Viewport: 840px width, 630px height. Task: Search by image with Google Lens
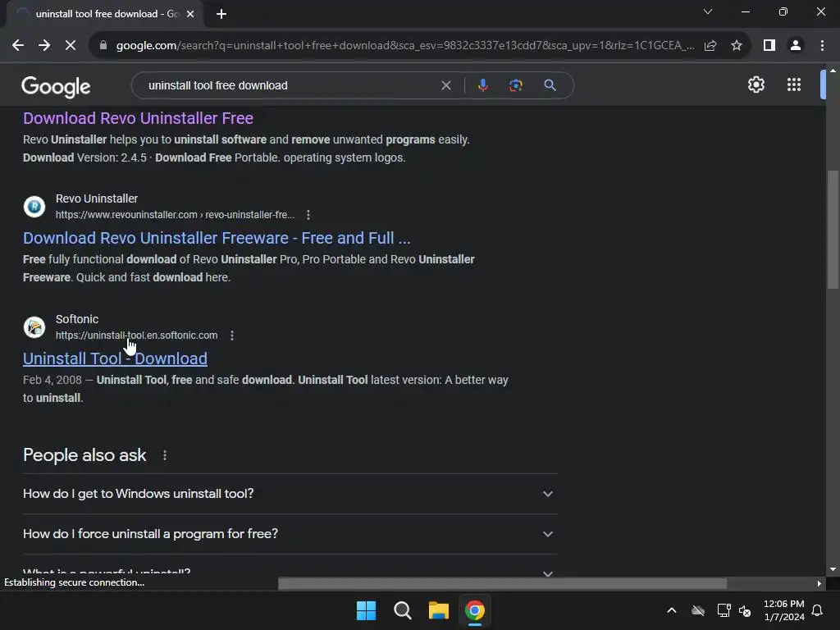(x=515, y=85)
